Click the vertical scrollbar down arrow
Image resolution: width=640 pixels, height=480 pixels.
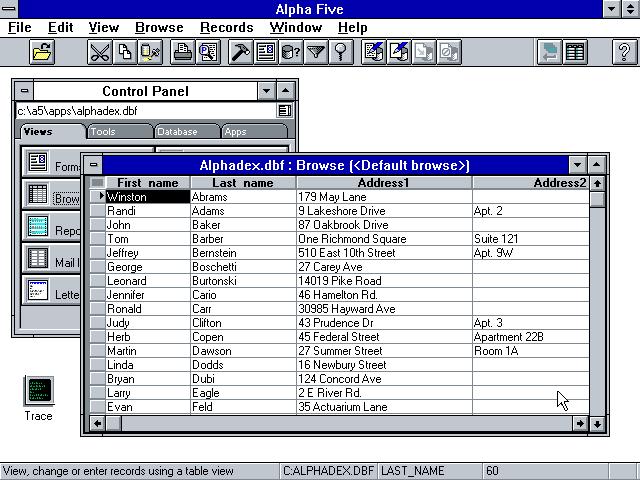[x=597, y=424]
